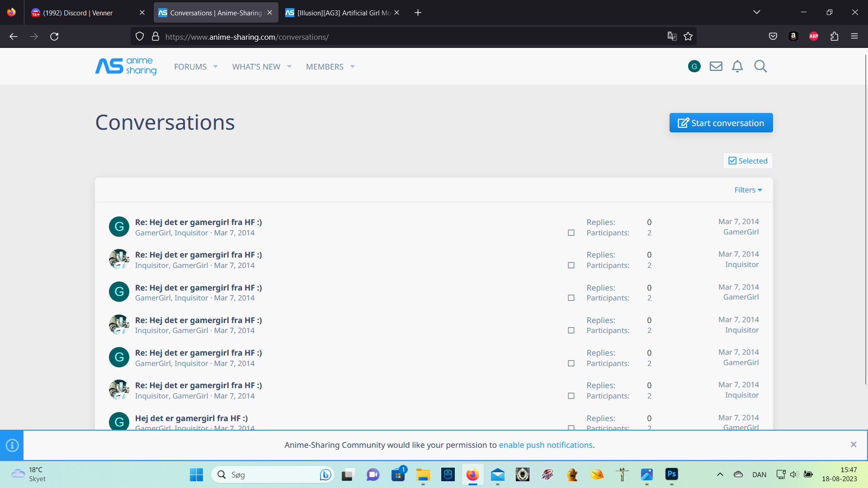Expand the Forums menu arrow
This screenshot has width=868, height=488.
tap(216, 66)
